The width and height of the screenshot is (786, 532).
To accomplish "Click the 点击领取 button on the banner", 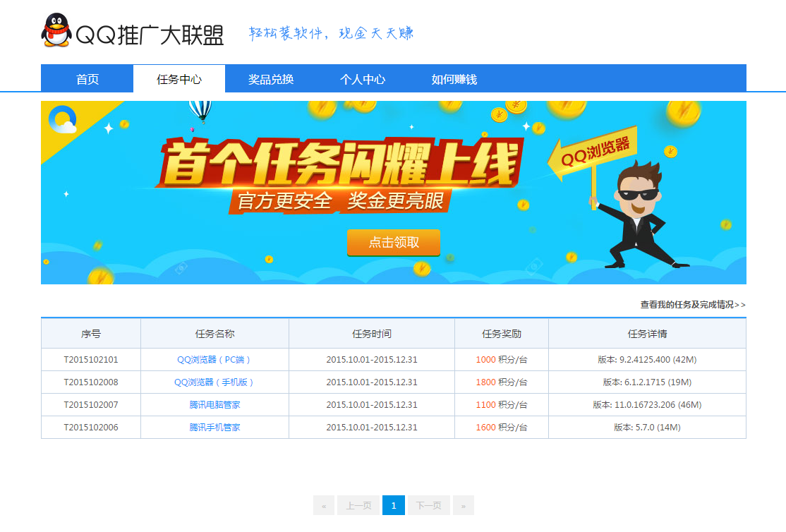I will click(x=393, y=242).
